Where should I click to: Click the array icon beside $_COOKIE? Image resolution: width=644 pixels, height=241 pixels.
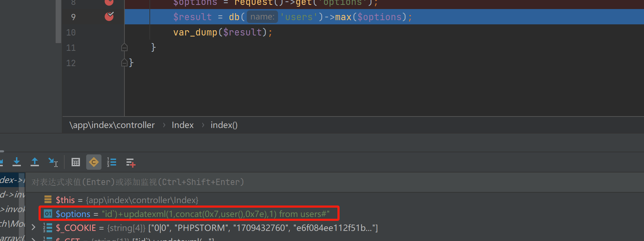48,228
